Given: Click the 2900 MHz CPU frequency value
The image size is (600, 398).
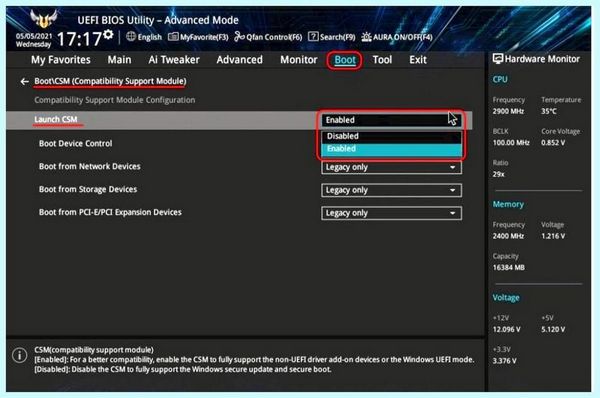Looking at the screenshot, I should (508, 111).
